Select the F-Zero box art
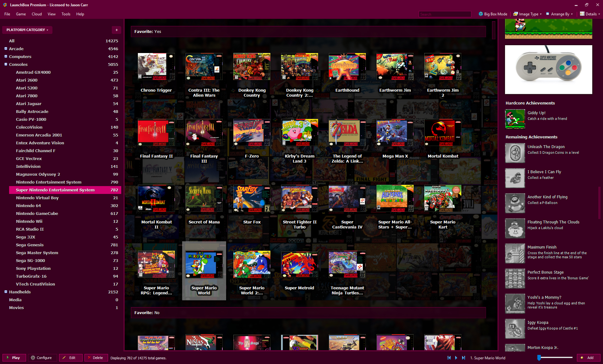The height and width of the screenshot is (364, 603). coord(252,132)
